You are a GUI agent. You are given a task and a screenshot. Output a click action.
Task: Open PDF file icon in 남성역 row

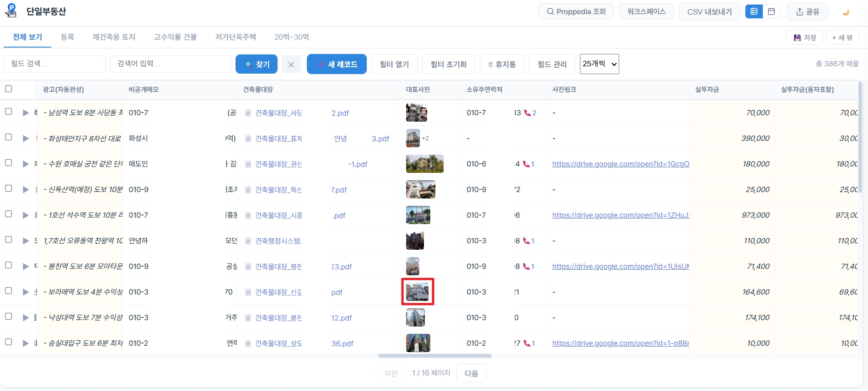248,113
